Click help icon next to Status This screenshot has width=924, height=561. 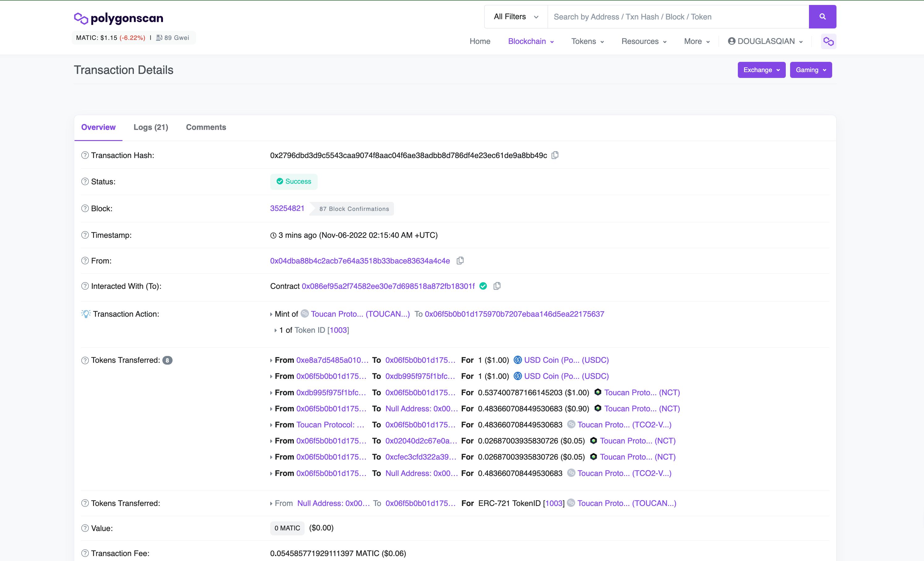(x=85, y=182)
